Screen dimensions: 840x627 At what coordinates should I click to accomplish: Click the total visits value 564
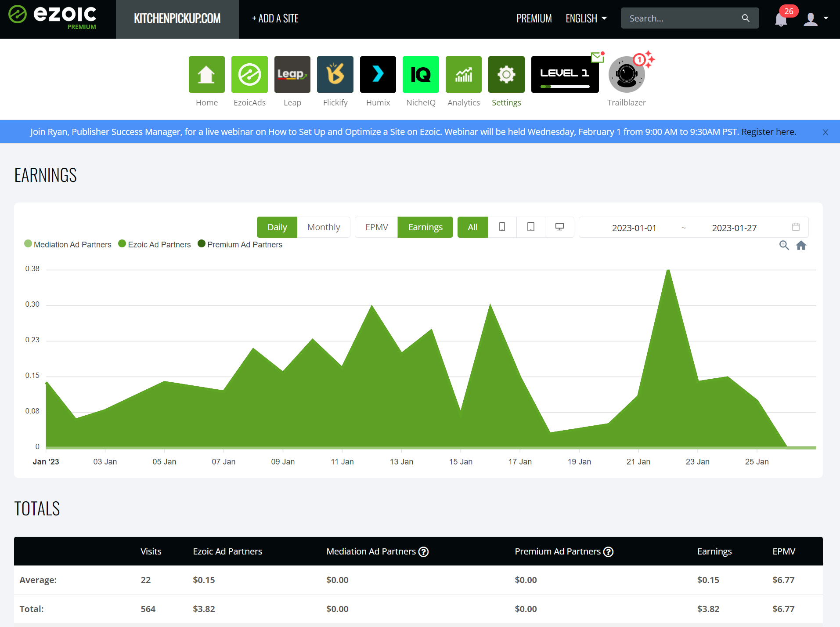(x=148, y=609)
